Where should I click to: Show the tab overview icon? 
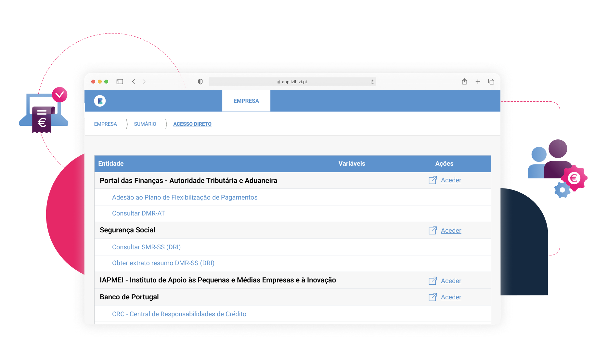[491, 82]
